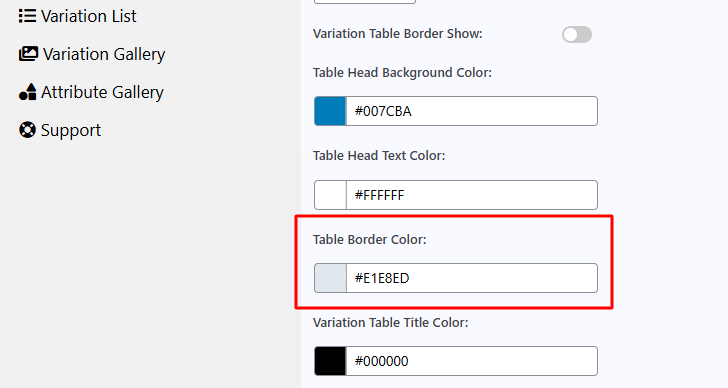This screenshot has height=388, width=728.
Task: Click the Variation Table Border Show label
Action: pyautogui.click(x=398, y=34)
